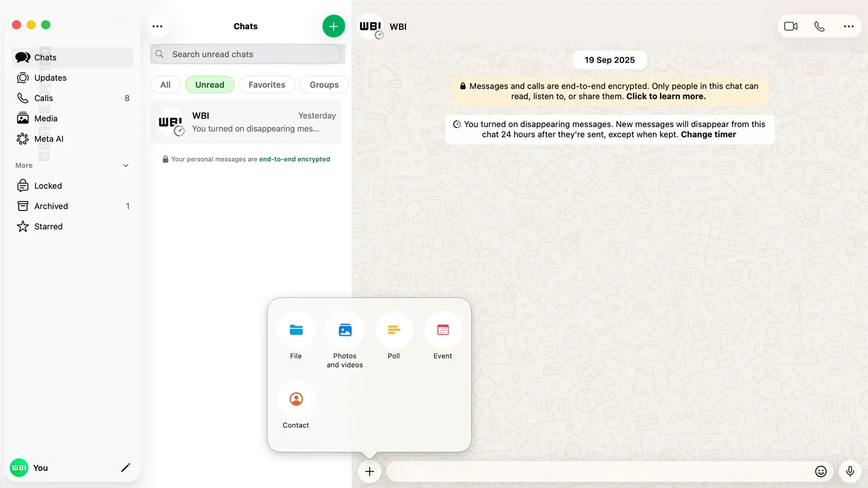Open the emoji picker
The width and height of the screenshot is (868, 488).
pos(821,471)
